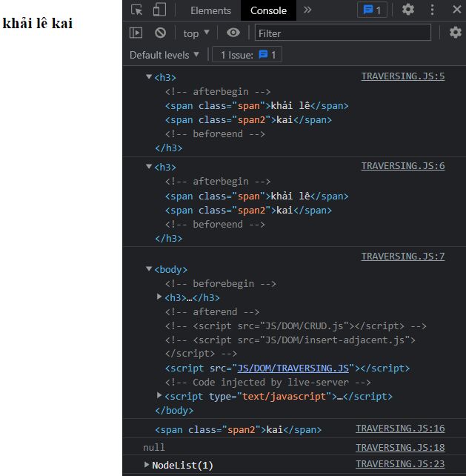
Task: Select the Console tab
Action: [x=268, y=10]
